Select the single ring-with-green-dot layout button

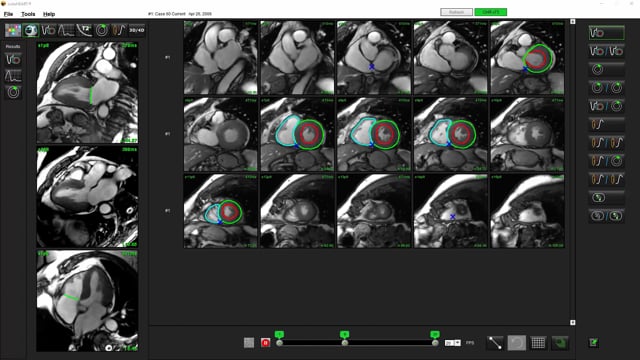(607, 69)
